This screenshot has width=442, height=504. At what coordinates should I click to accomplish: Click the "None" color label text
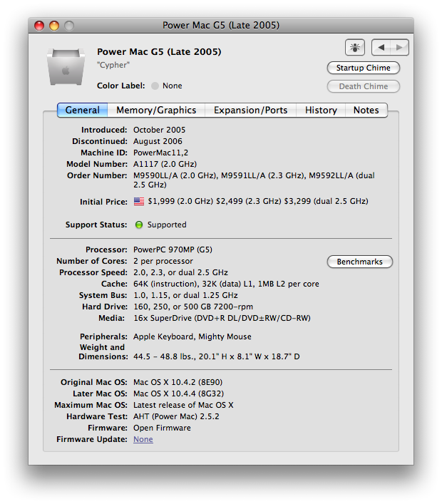(x=173, y=86)
